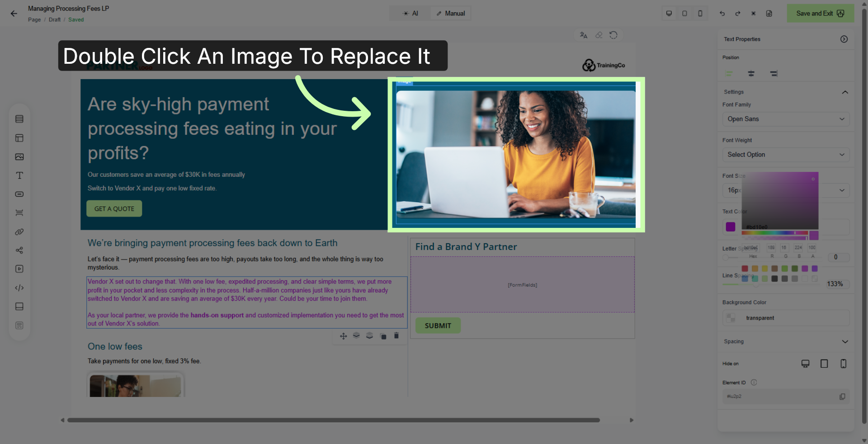This screenshot has height=444, width=868.
Task: Click the fullscreen collapse icon in toolbar
Action: coord(753,14)
